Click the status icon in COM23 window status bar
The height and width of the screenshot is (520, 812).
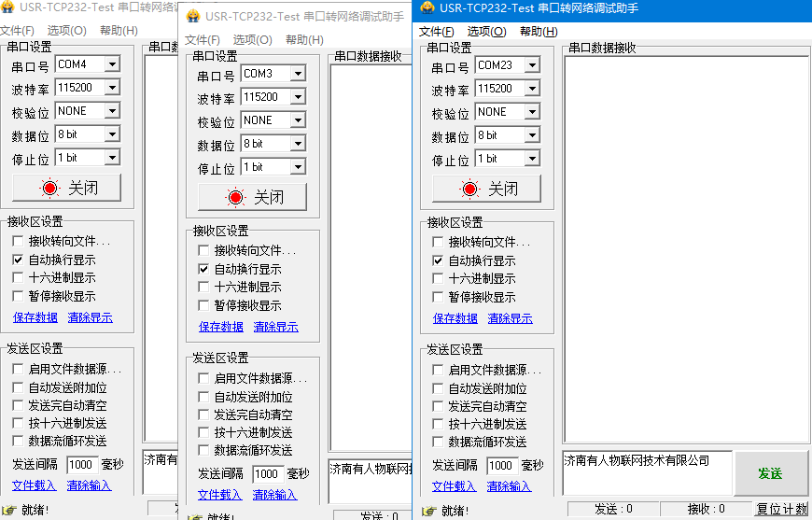click(428, 511)
